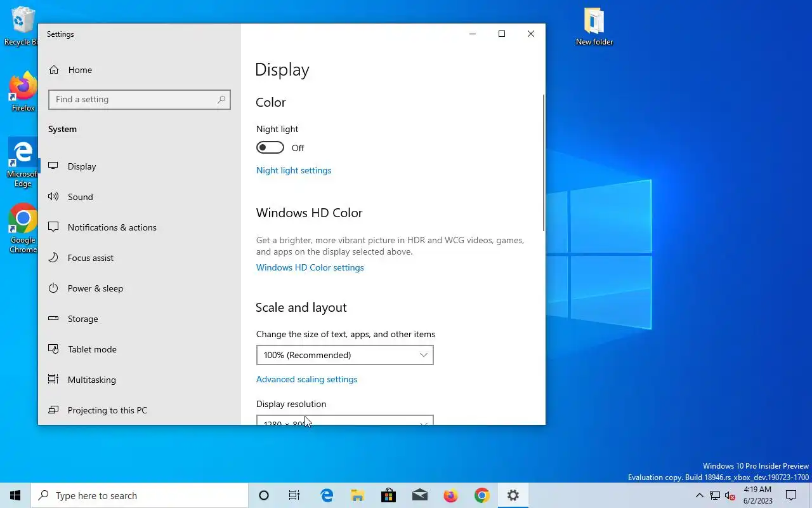Click the "Windows HD Color" heading
This screenshot has width=812, height=508.
tap(310, 213)
